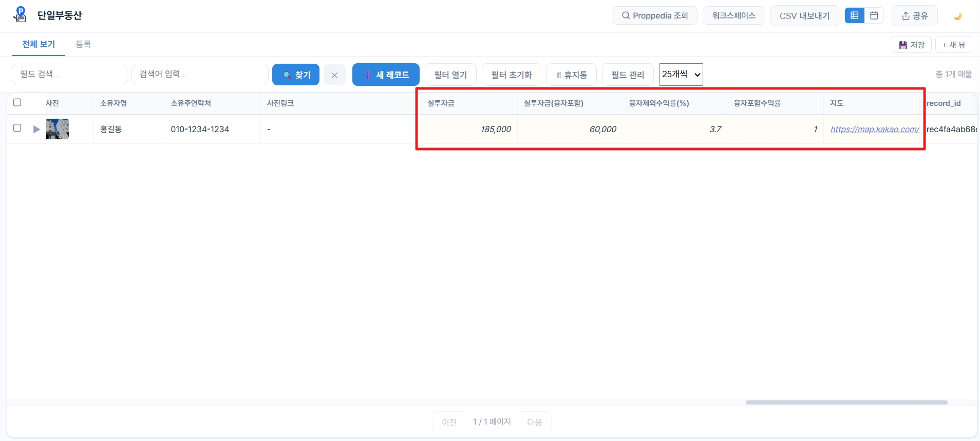This screenshot has width=980, height=441.
Task: Switch to calendar view icon
Action: [874, 15]
